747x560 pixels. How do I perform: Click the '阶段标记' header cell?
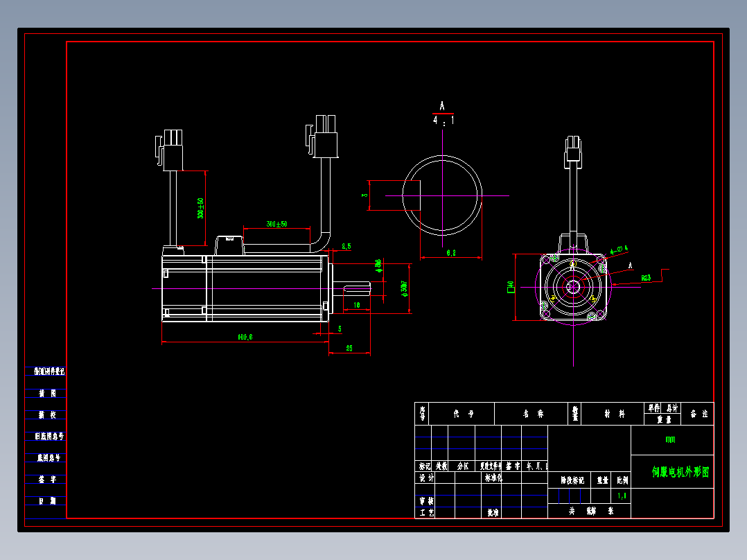(x=572, y=480)
